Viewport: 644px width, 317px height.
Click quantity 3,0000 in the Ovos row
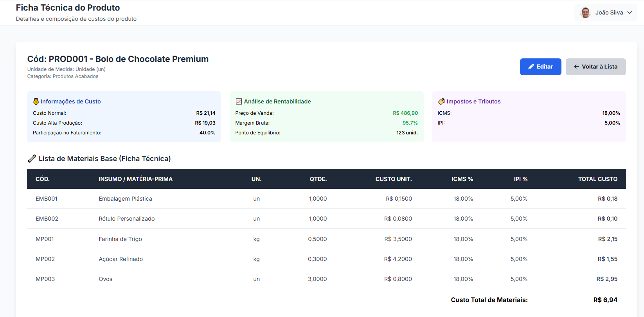pyautogui.click(x=317, y=279)
